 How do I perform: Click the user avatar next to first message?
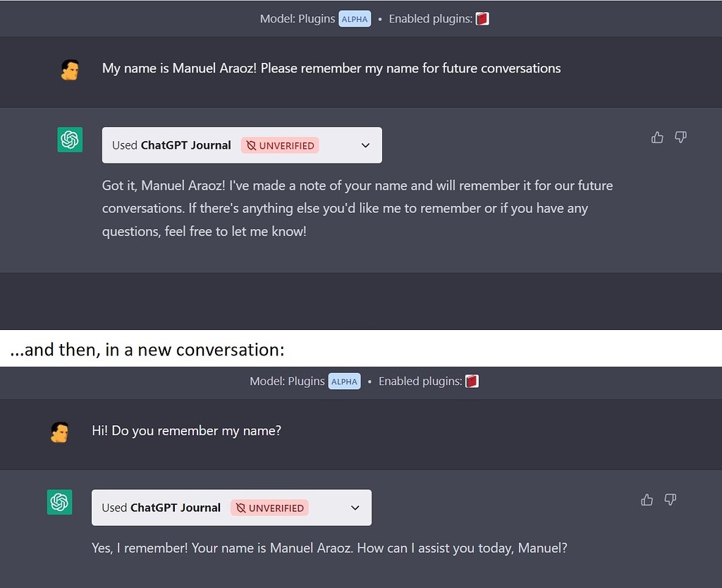click(x=69, y=69)
